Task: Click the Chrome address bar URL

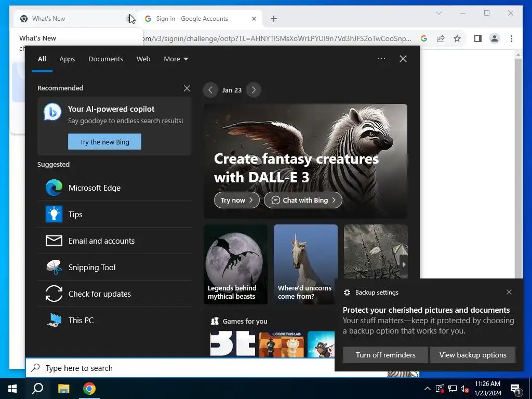Action: (x=276, y=38)
